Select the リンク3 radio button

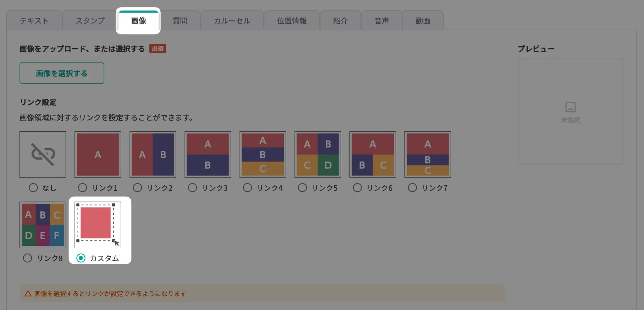click(192, 188)
